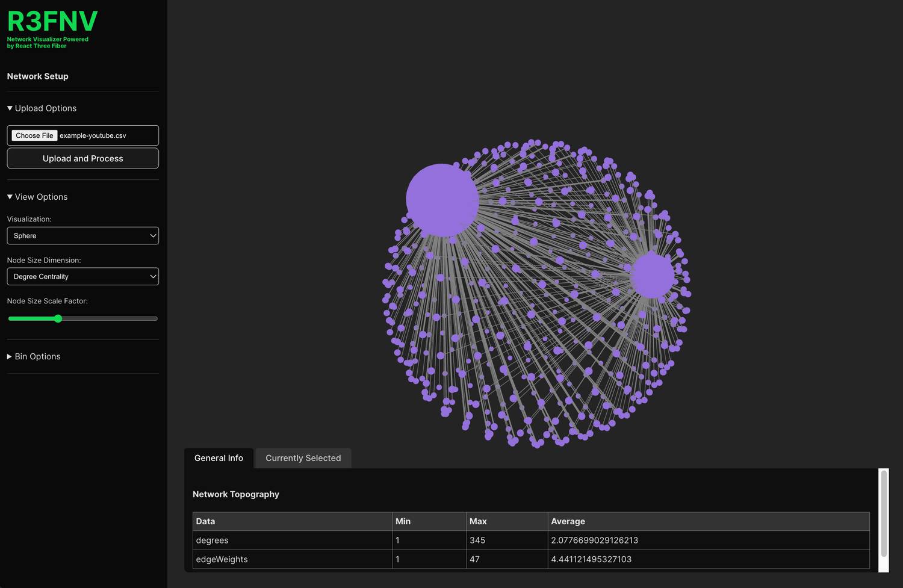
Task: Select the degrees row in the table
Action: pyautogui.click(x=292, y=540)
